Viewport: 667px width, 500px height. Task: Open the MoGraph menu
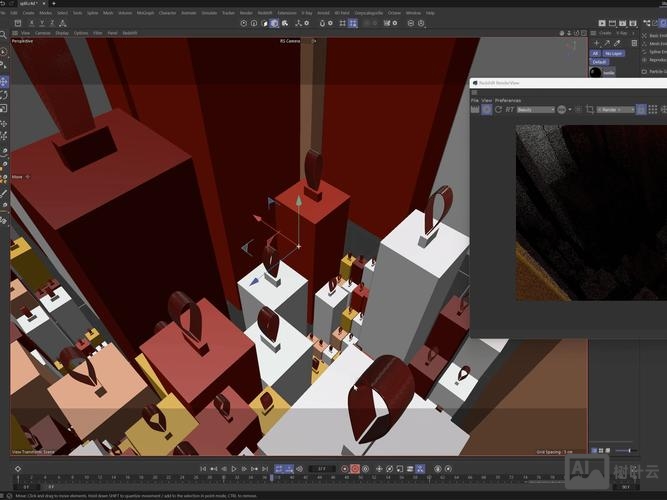(145, 13)
